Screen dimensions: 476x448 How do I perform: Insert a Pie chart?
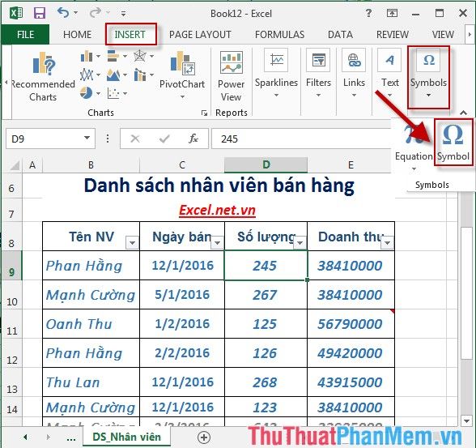click(90, 93)
